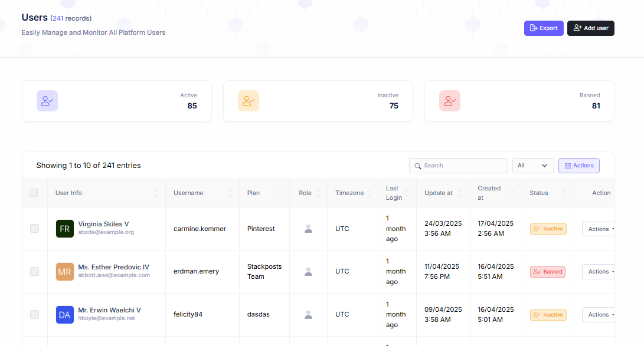This screenshot has width=644, height=346.
Task: Sort by the User Info column arrows
Action: (x=156, y=193)
